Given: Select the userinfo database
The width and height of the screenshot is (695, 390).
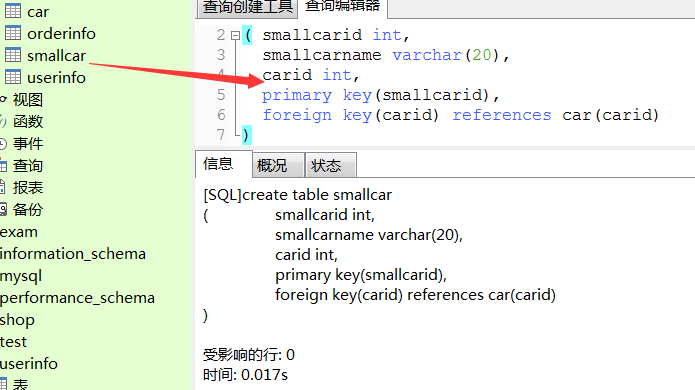Looking at the screenshot, I should pos(29,363).
